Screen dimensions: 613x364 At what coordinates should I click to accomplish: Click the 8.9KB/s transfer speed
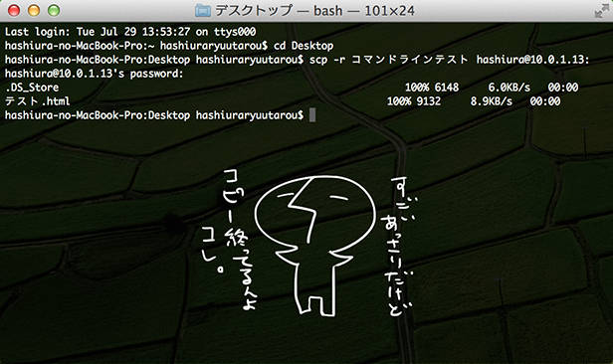click(491, 101)
